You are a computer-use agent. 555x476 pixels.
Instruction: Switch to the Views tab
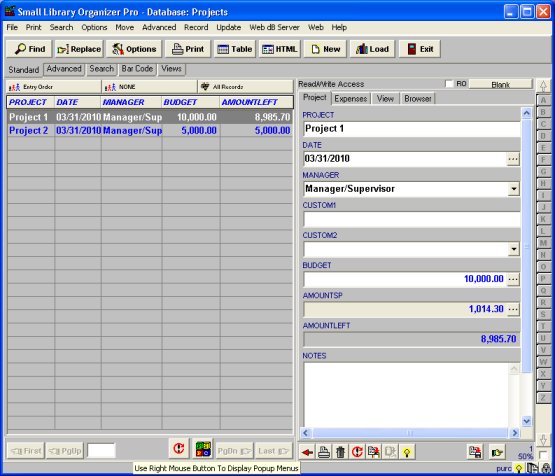(x=171, y=69)
